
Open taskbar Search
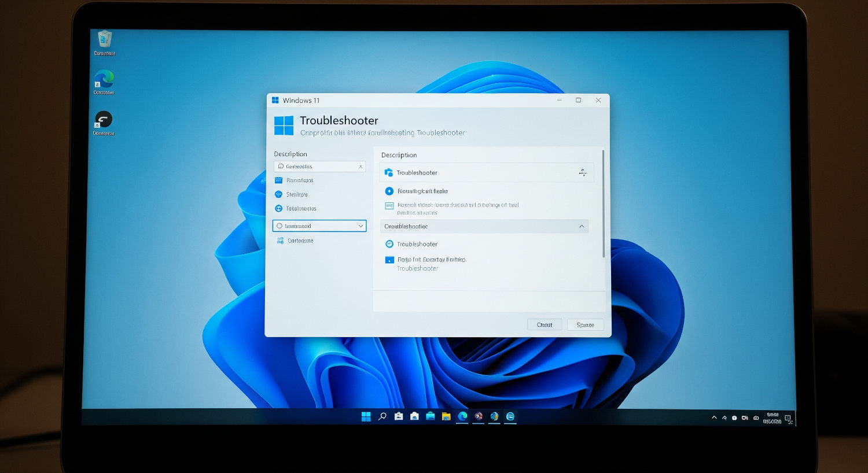(382, 416)
